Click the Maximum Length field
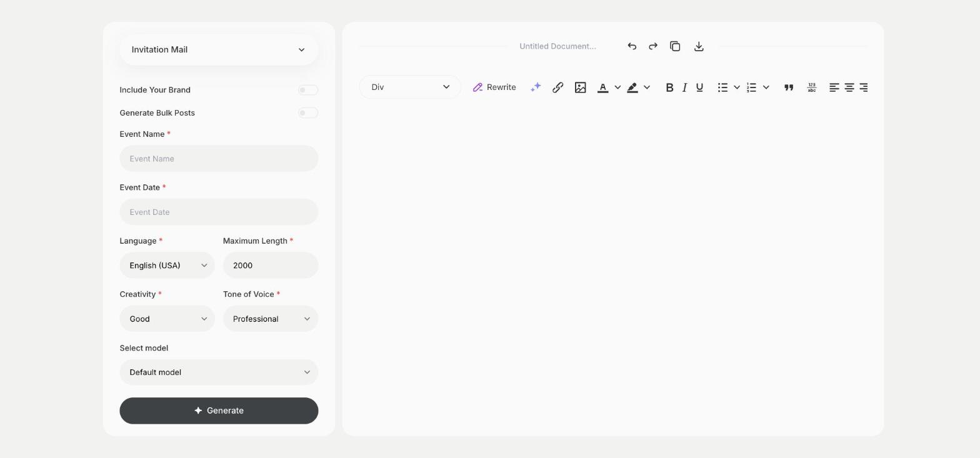 click(x=271, y=266)
